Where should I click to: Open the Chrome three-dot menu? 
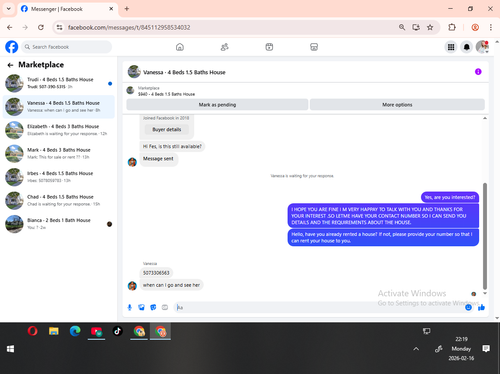(491, 27)
